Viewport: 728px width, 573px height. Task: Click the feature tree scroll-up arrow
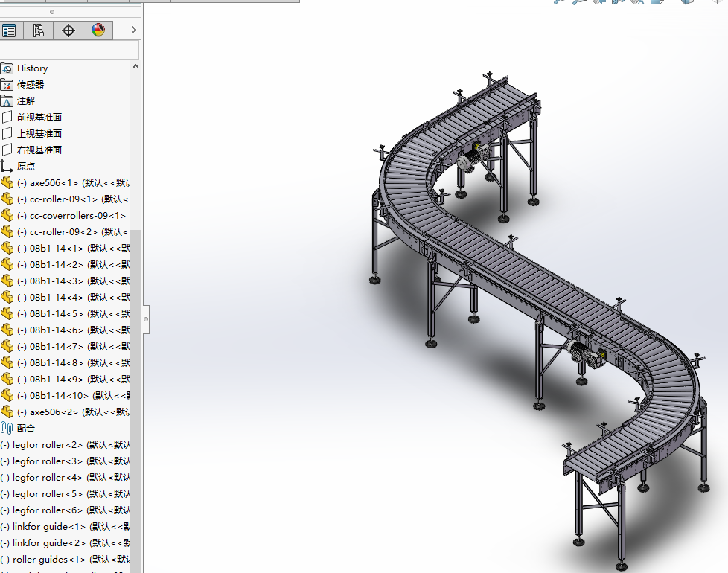point(135,67)
